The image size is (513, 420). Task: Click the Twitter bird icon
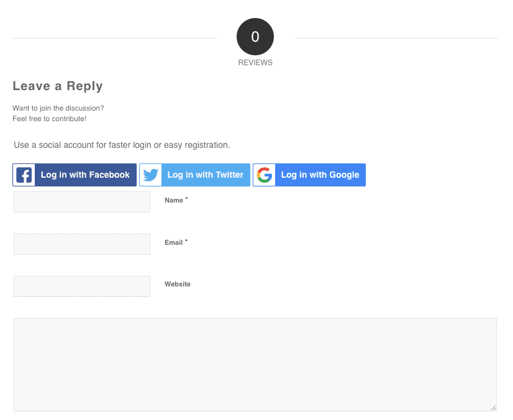(x=150, y=175)
